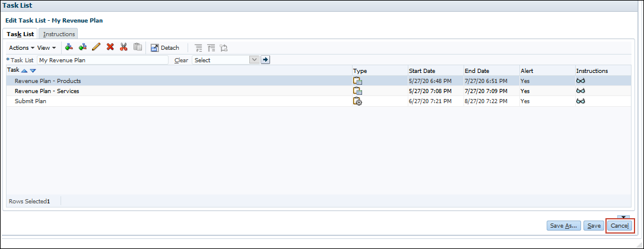Click the scissors Cut icon
The height and width of the screenshot is (249, 644).
(123, 47)
